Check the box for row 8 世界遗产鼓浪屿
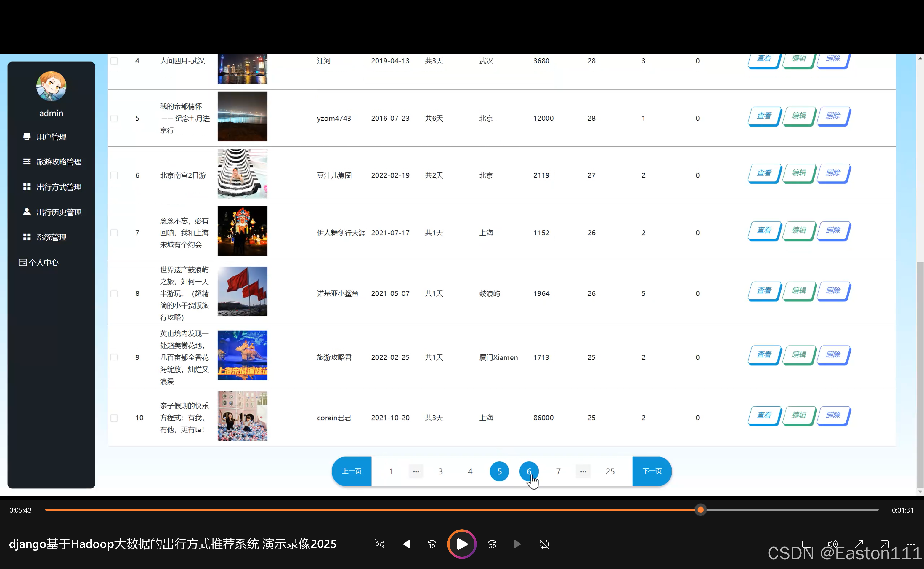This screenshot has width=924, height=569. coord(114,293)
